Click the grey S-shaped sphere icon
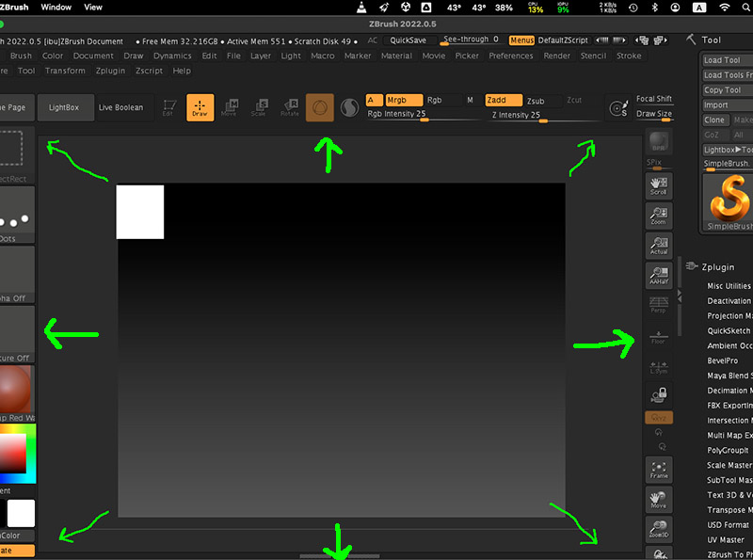The height and width of the screenshot is (560, 753). click(x=349, y=107)
